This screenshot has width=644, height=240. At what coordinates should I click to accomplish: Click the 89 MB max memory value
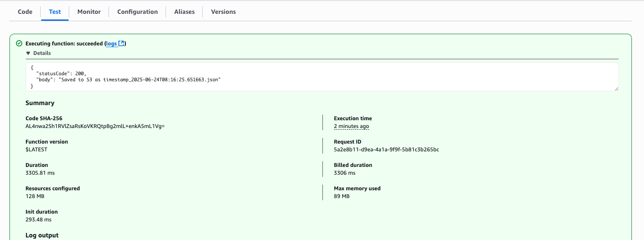[341, 196]
